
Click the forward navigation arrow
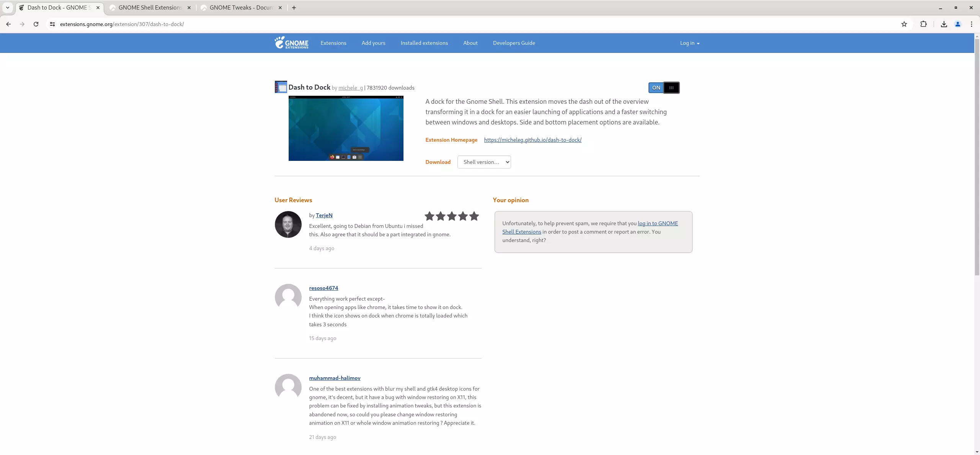22,24
